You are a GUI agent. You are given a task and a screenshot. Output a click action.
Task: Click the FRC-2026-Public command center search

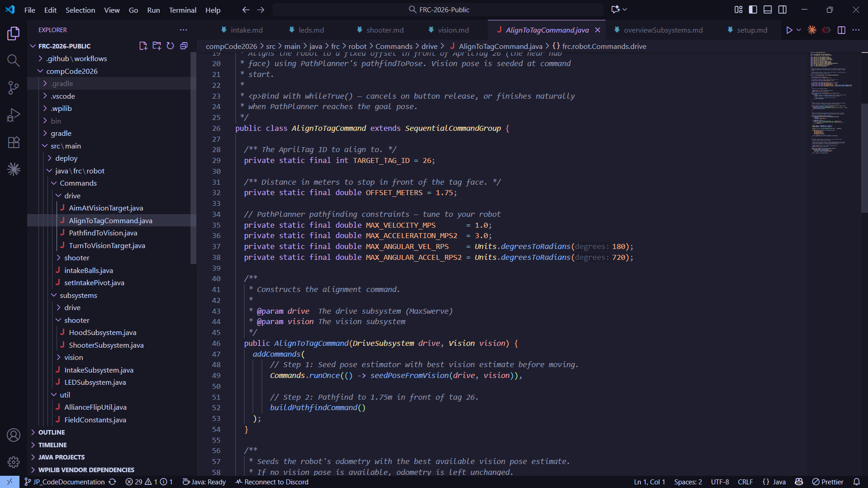(x=438, y=10)
